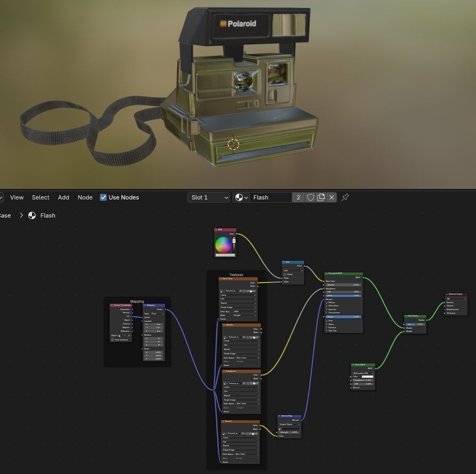
Task: Duplicate material with the new material icon
Action: pyautogui.click(x=321, y=197)
